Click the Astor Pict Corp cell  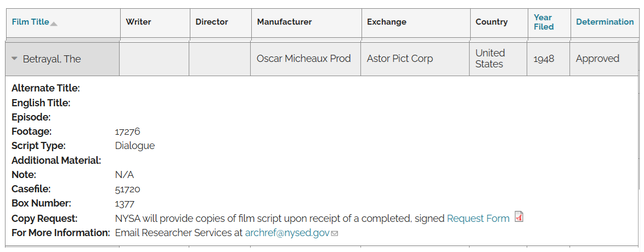click(399, 59)
